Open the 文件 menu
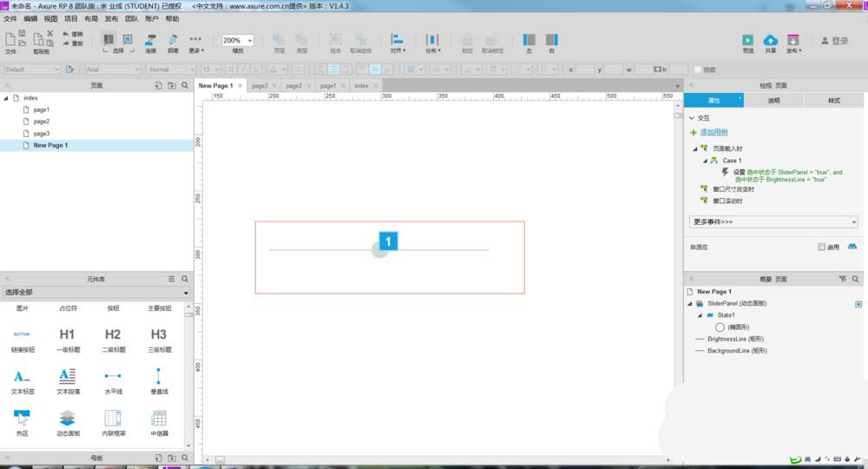Viewport: 868px width, 469px height. coord(10,19)
